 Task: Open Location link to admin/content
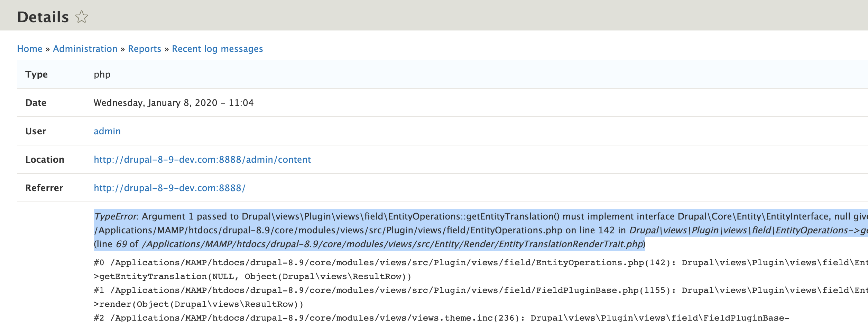pos(202,160)
